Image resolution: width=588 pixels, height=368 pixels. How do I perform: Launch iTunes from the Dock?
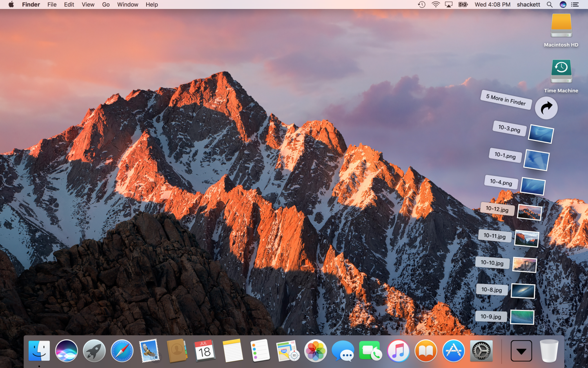pos(398,350)
